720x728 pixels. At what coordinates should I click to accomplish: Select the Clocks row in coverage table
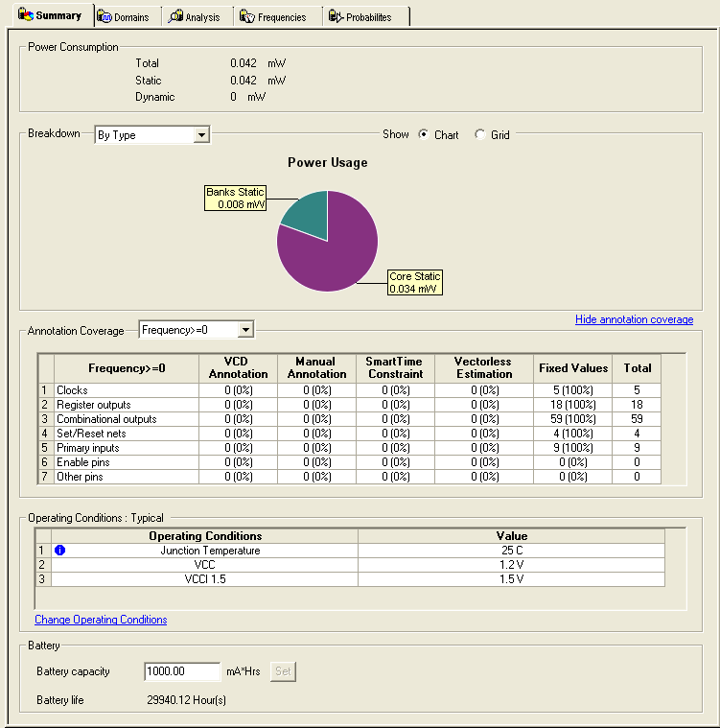[x=73, y=390]
